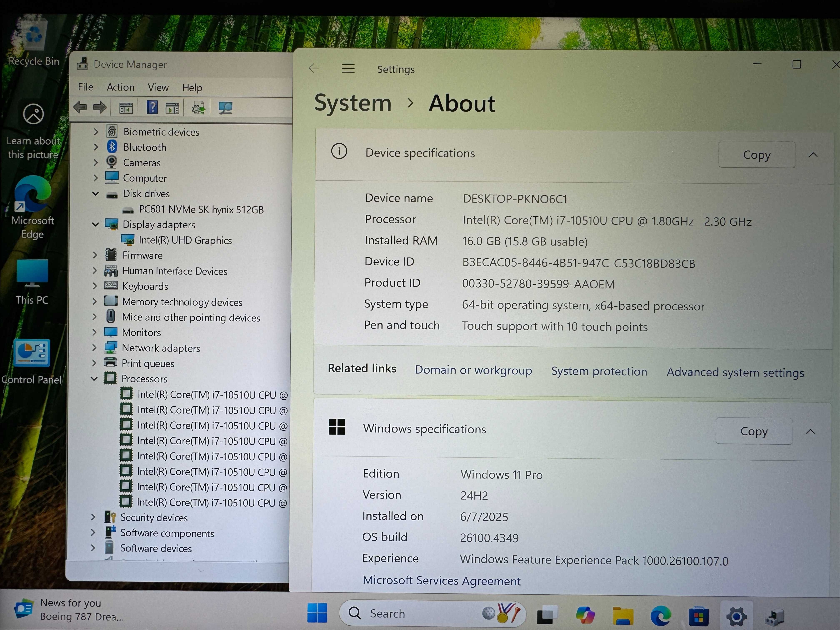Viewport: 840px width, 630px height.
Task: Open Copilot from the taskbar
Action: (585, 615)
